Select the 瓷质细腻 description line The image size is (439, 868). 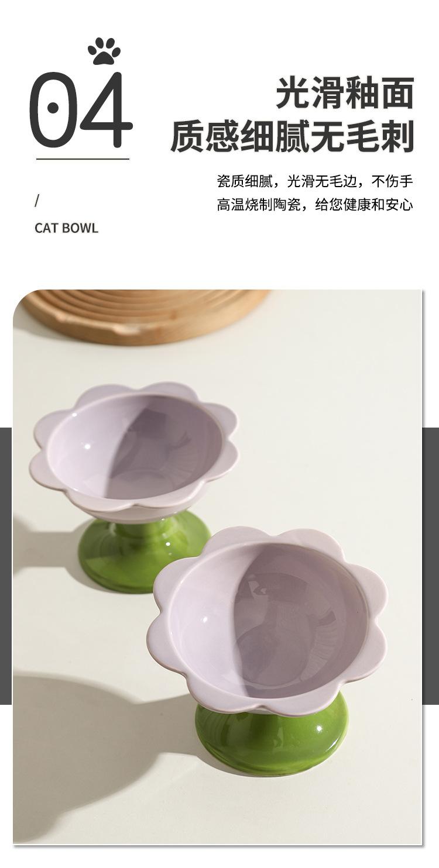click(315, 181)
